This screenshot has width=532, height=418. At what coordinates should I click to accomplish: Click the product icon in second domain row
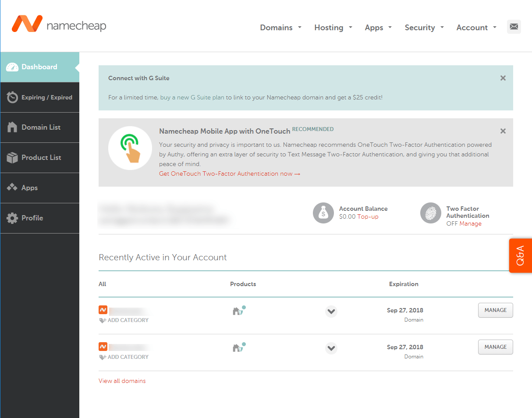[x=238, y=347]
